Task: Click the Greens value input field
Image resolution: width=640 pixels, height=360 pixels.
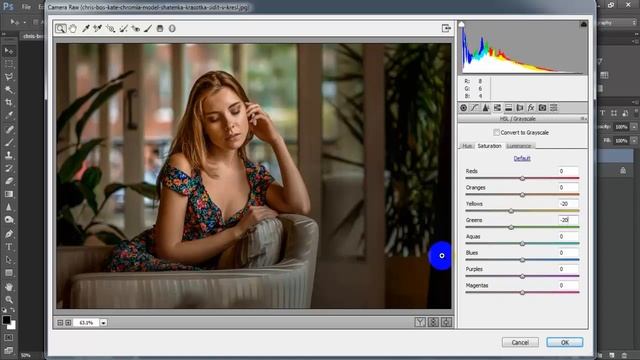Action: 568,220
